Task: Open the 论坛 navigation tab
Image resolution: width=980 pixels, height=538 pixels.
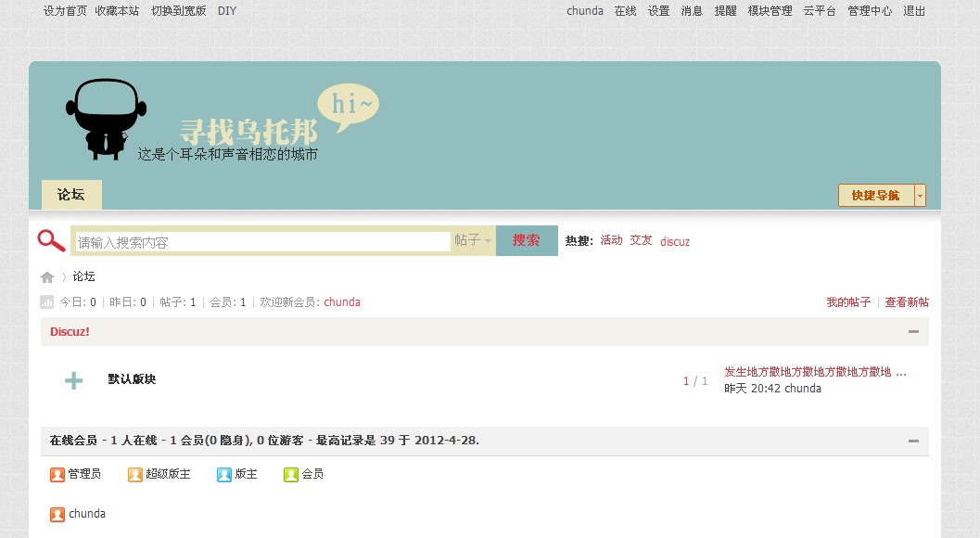Action: (x=71, y=195)
